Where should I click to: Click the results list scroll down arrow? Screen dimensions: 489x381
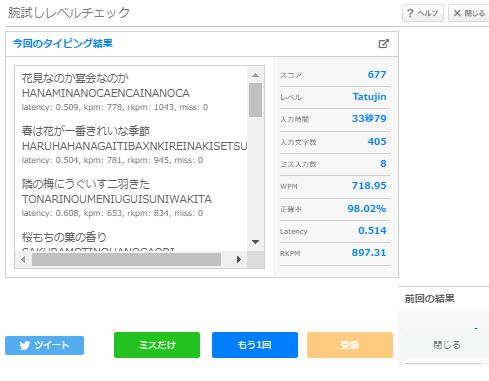(x=255, y=242)
